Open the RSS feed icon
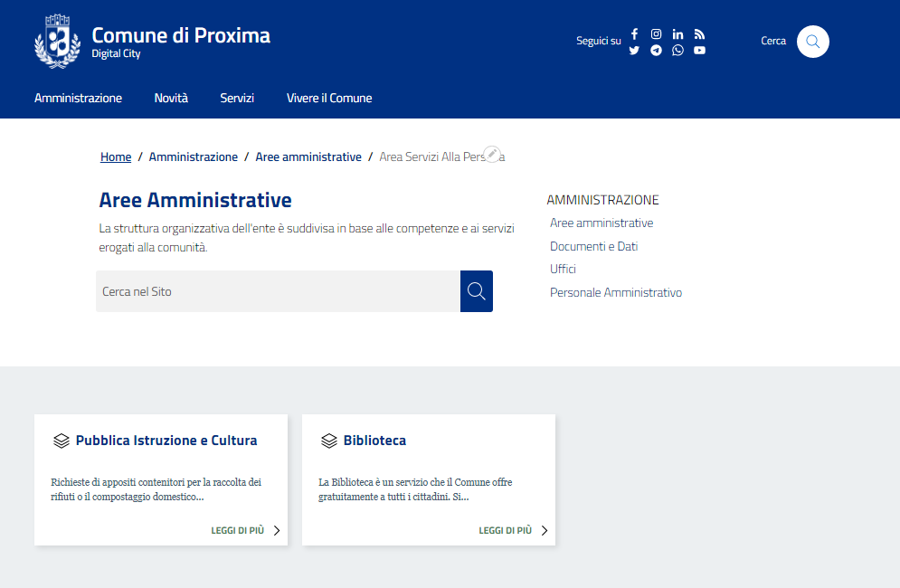Screen dimensions: 900x588 click(699, 34)
